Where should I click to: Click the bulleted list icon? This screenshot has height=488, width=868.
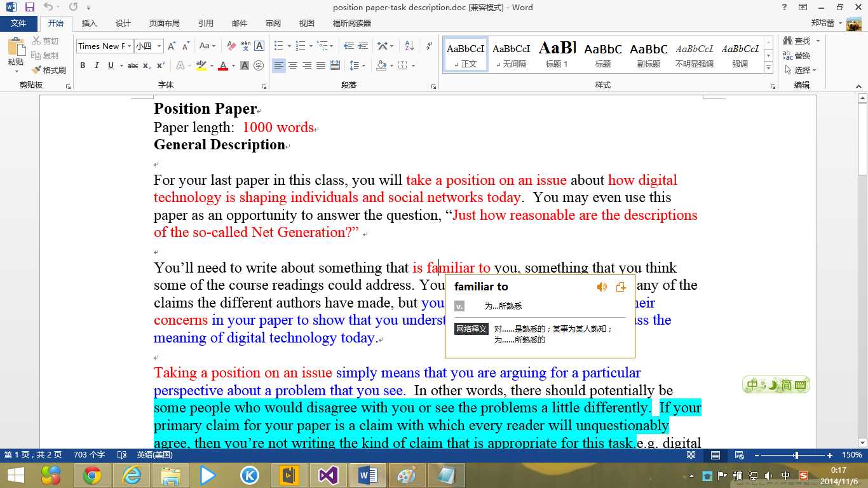278,46
